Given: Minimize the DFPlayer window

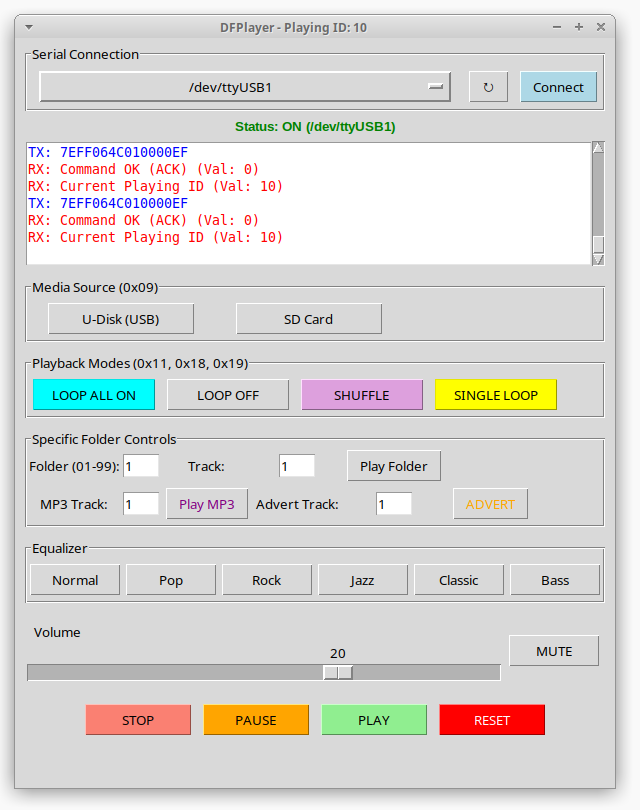Looking at the screenshot, I should tap(557, 27).
